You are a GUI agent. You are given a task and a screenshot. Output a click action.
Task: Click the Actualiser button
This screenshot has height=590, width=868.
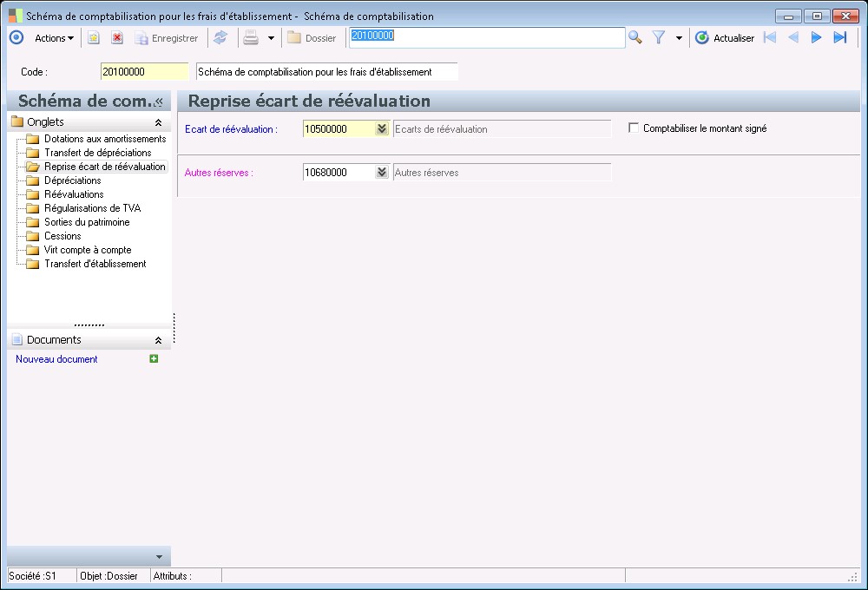725,38
